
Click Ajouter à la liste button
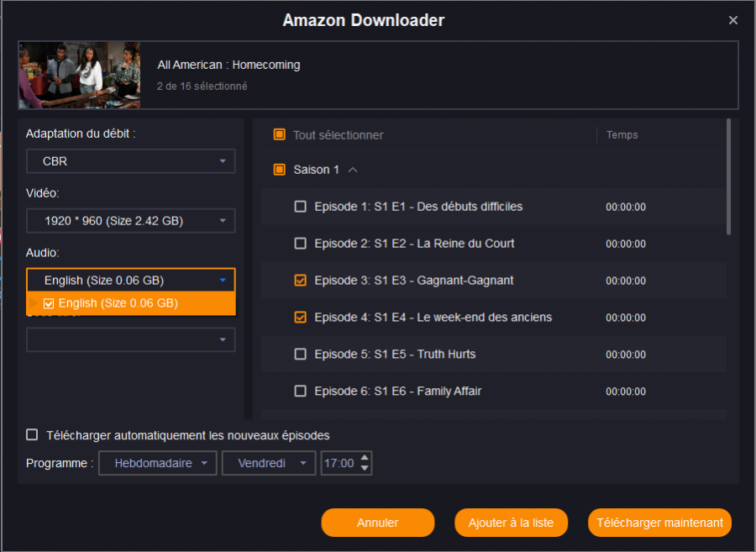pos(511,523)
